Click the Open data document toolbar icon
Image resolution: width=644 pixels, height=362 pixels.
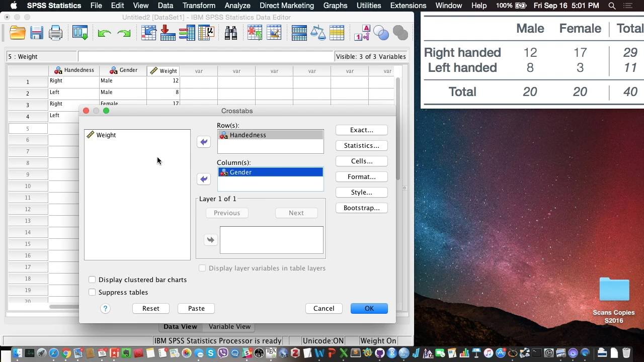18,33
